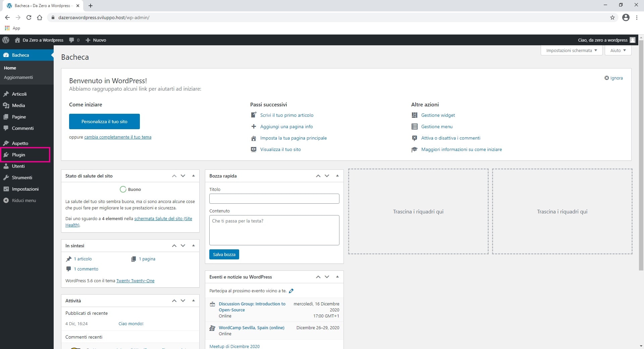Open the Chrome profile avatar icon

pos(626,17)
